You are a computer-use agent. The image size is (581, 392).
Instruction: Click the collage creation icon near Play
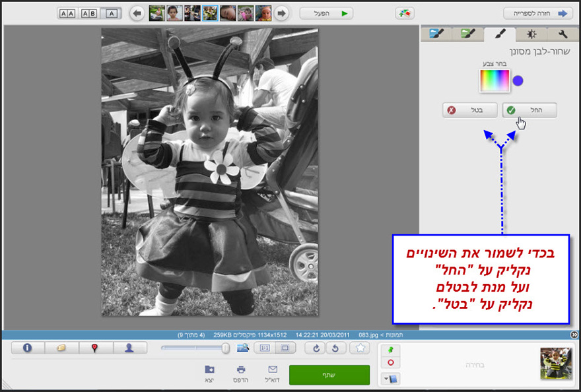[x=403, y=13]
